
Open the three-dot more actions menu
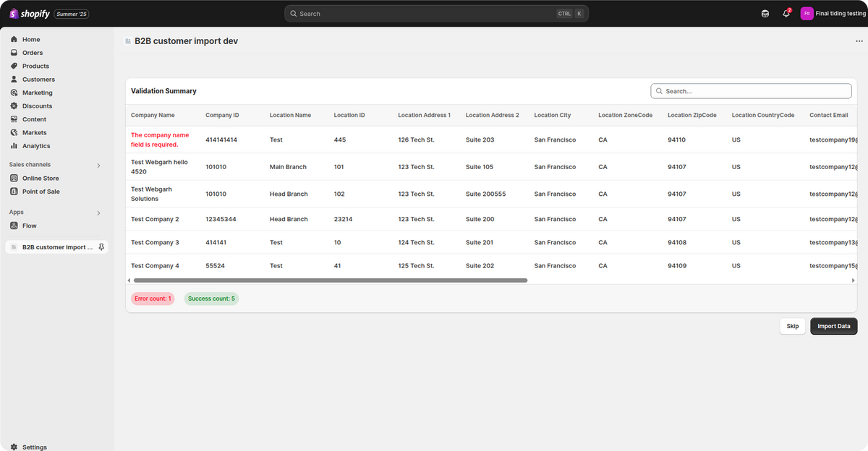tap(859, 42)
